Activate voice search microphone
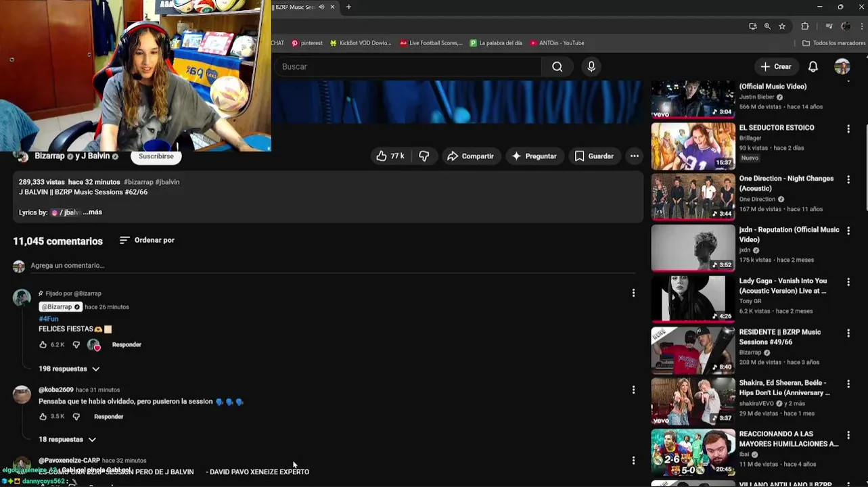The height and width of the screenshot is (487, 868). pyautogui.click(x=591, y=66)
